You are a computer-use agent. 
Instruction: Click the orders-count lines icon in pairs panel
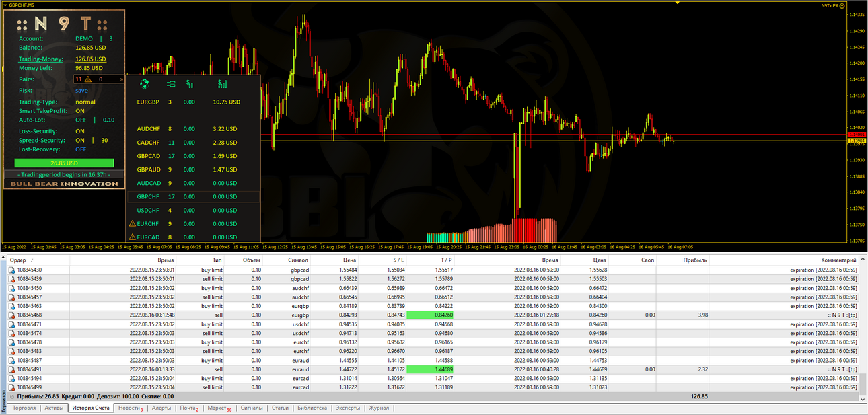click(170, 84)
